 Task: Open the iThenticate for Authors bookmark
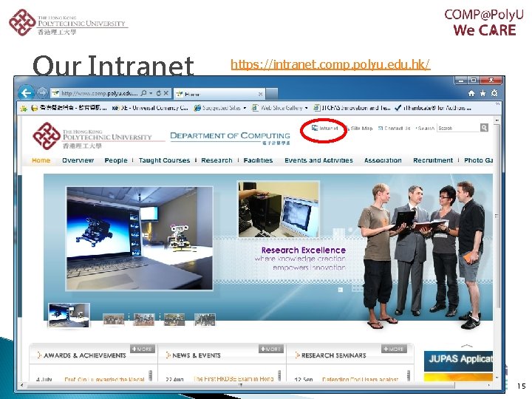coord(433,108)
